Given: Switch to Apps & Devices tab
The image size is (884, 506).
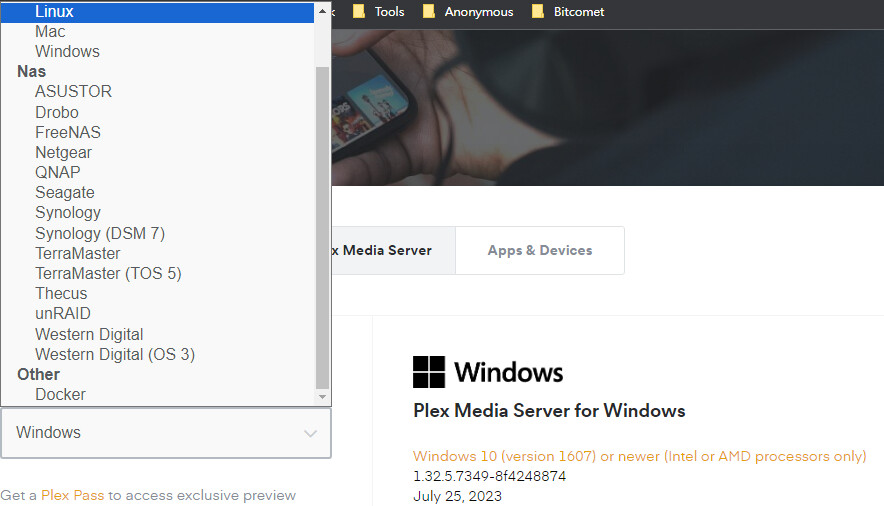Looking at the screenshot, I should (540, 250).
